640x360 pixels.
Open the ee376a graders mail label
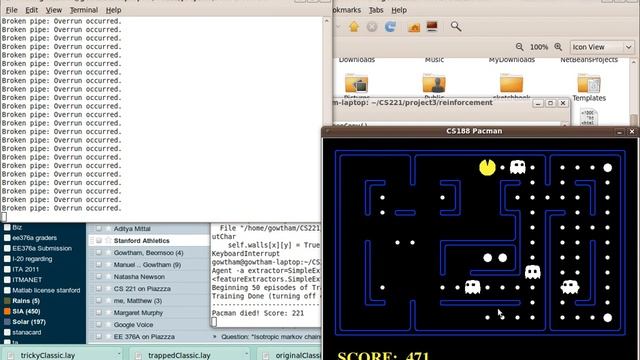click(35, 238)
